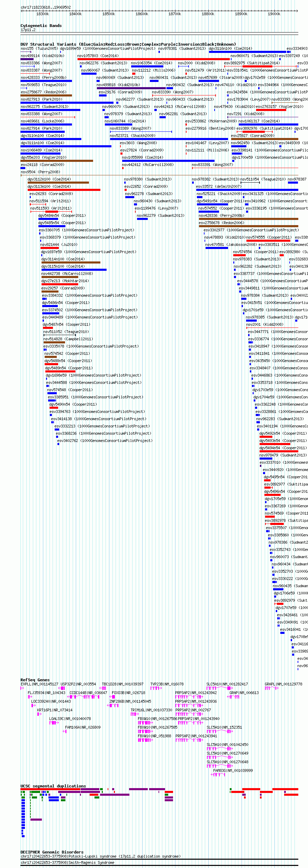The width and height of the screenshot is (308, 868).
Task: Select variant nsv469661 (Locke2006)
Action: click(x=43, y=121)
